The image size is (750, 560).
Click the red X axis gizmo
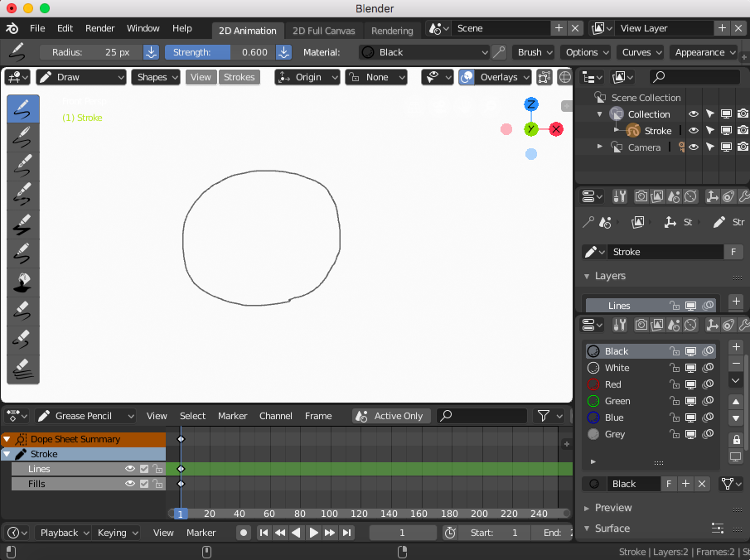pyautogui.click(x=556, y=129)
